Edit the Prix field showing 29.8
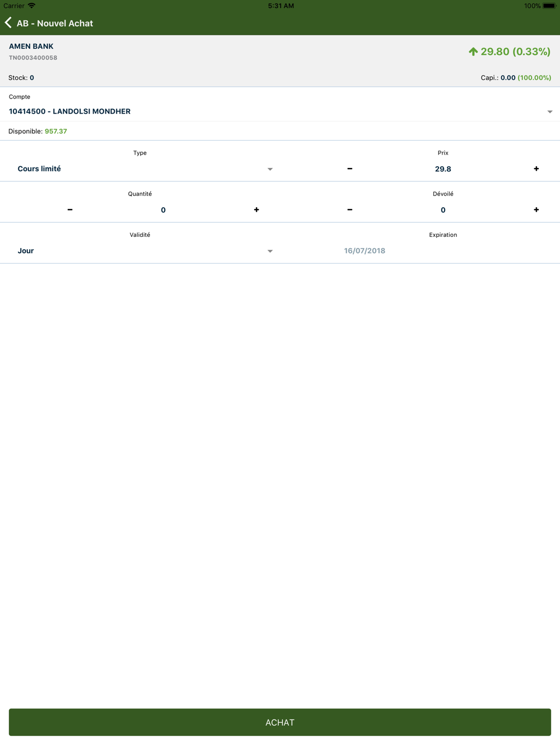Image resolution: width=560 pixels, height=747 pixels. click(443, 169)
